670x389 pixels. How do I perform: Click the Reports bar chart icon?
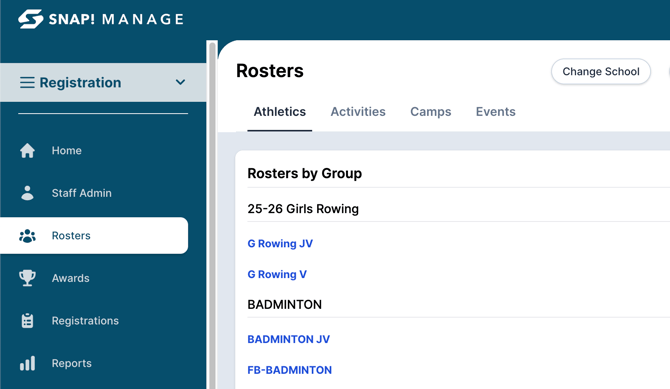pyautogui.click(x=27, y=363)
